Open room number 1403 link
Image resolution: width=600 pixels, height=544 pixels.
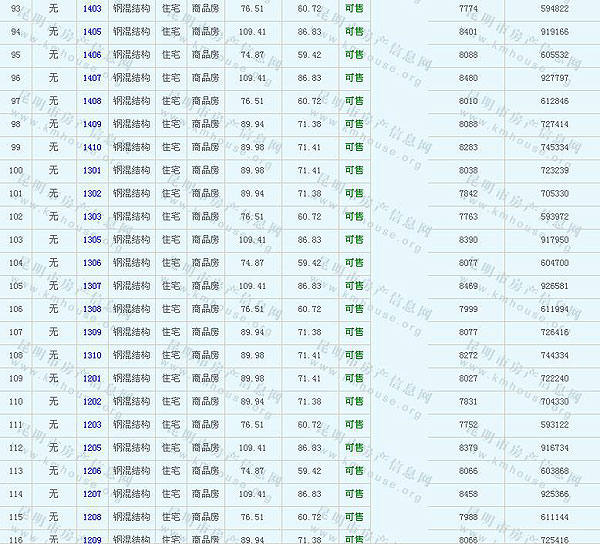coord(92,8)
